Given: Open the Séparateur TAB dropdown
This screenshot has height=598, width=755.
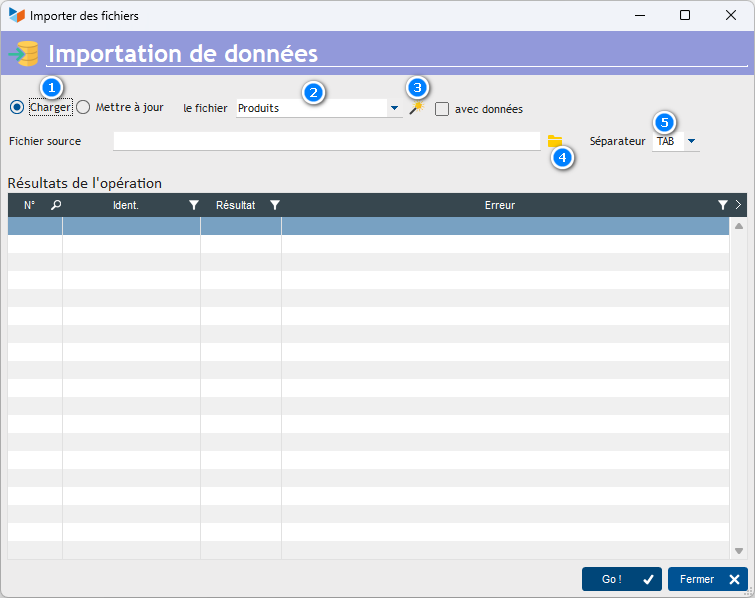Looking at the screenshot, I should pos(691,142).
